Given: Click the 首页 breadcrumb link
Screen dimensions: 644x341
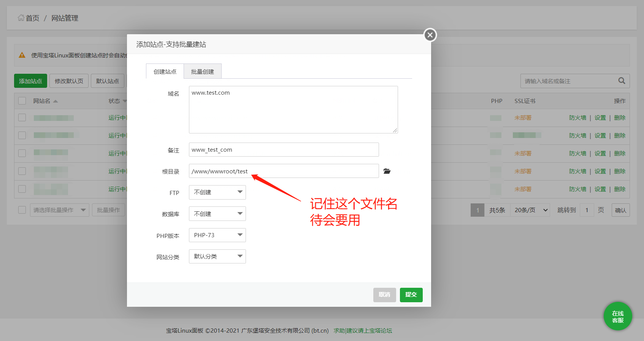Looking at the screenshot, I should pyautogui.click(x=32, y=18).
